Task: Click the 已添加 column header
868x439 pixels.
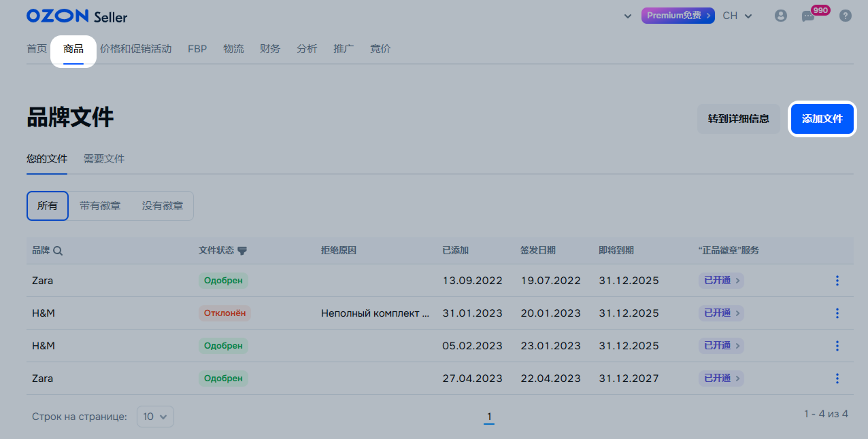Action: 456,250
